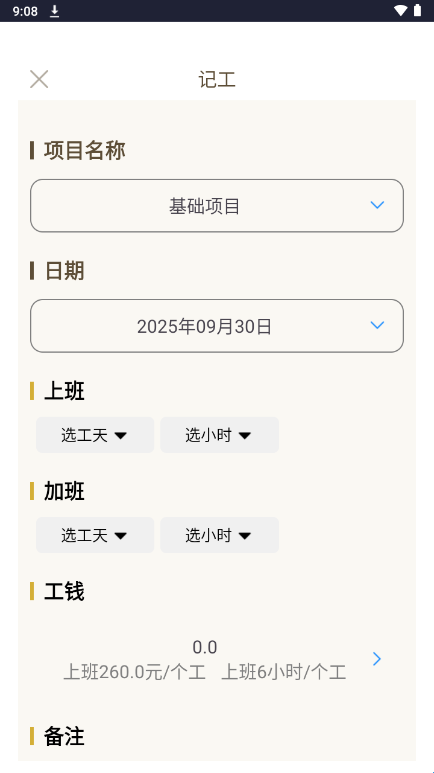This screenshot has width=434, height=773.
Task: Tap the blue chevron in 基础项目 field
Action: click(x=377, y=205)
